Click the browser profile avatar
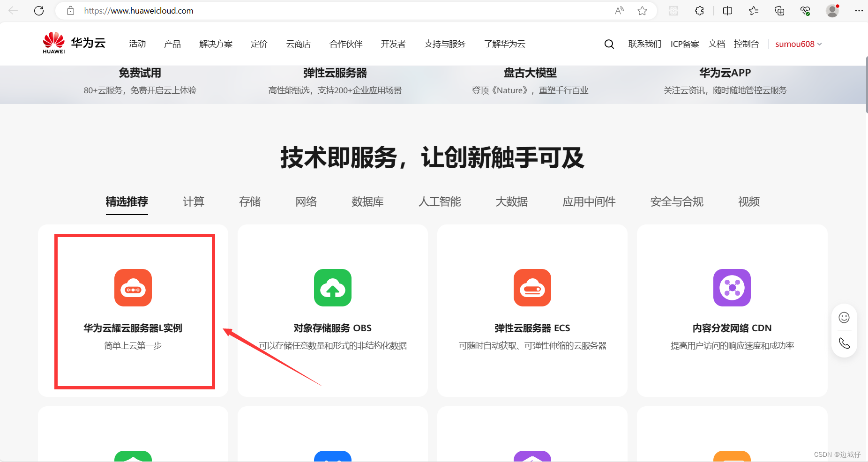 832,10
